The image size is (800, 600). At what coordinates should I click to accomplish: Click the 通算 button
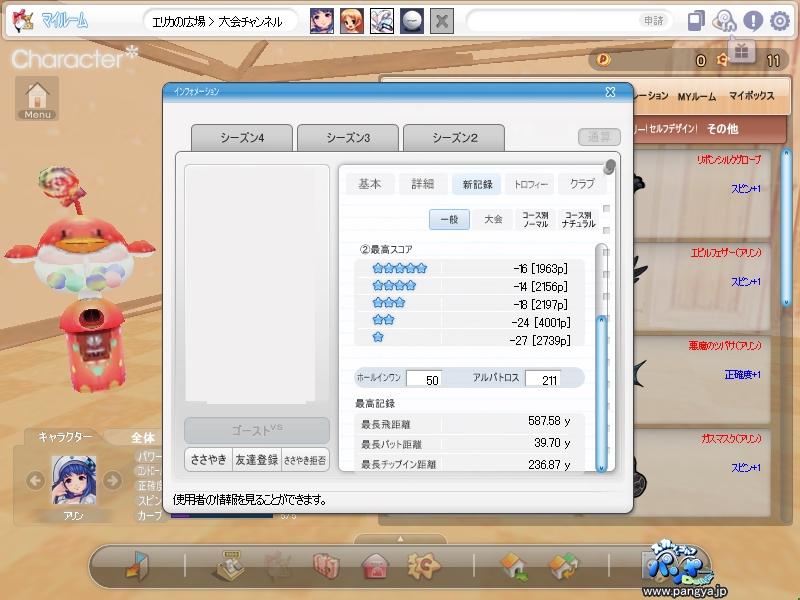coord(599,137)
